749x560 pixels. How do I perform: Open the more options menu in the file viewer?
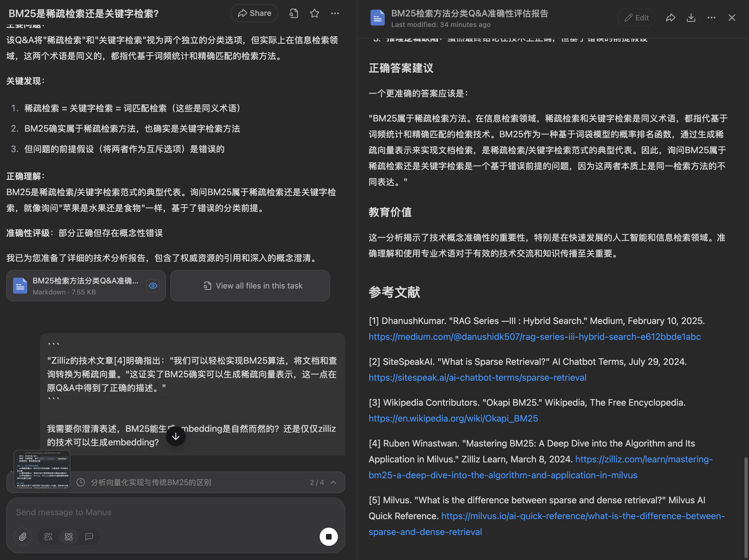pos(711,17)
